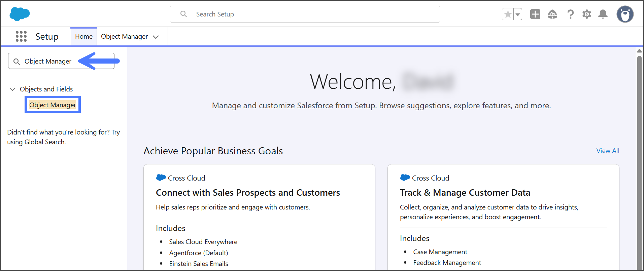
Task: Click the View All link
Action: pos(608,151)
